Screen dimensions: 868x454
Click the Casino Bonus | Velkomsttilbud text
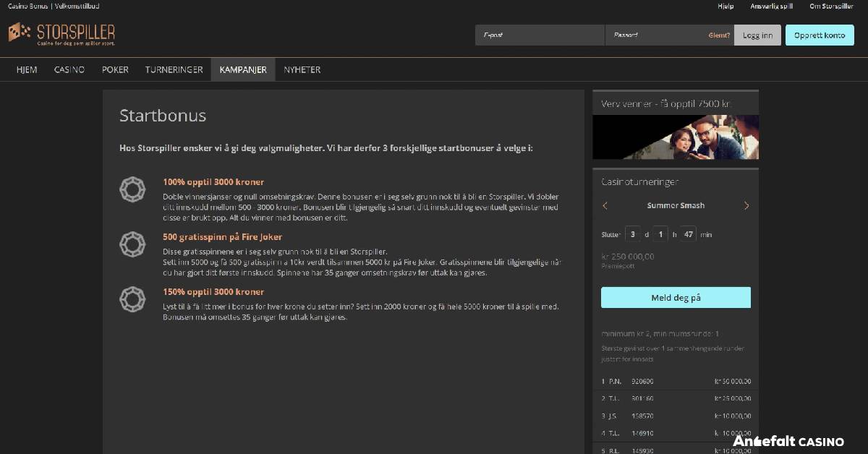pos(54,7)
